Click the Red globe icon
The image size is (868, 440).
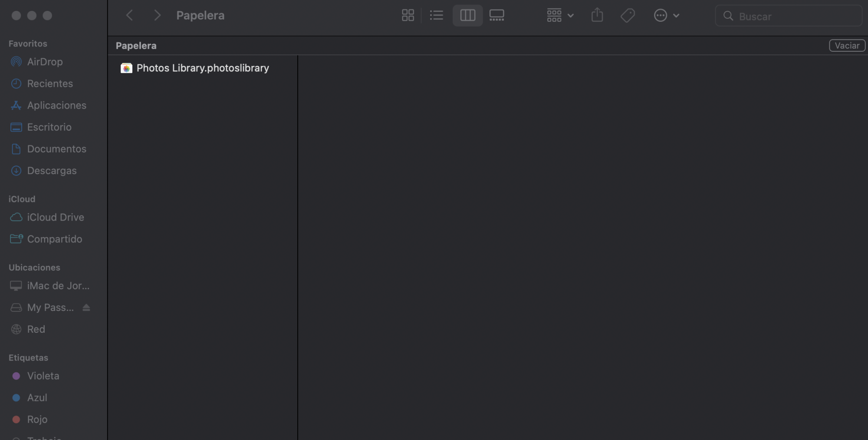click(16, 329)
